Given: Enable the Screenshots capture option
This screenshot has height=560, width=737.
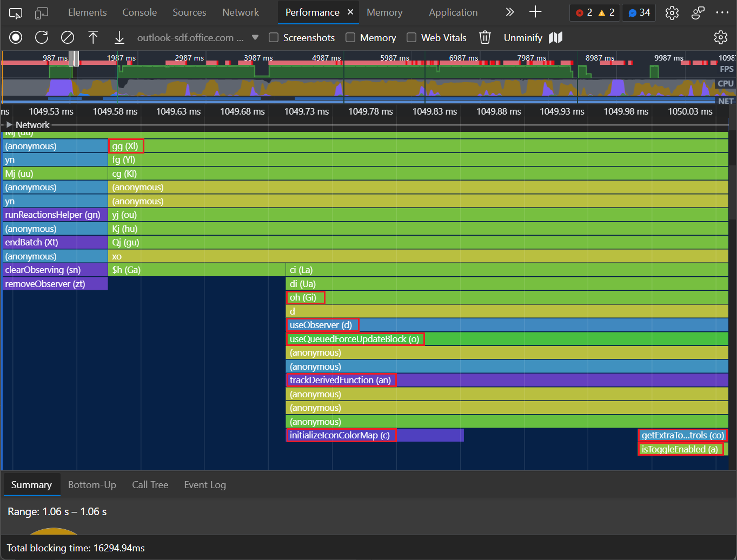Looking at the screenshot, I should coord(274,37).
